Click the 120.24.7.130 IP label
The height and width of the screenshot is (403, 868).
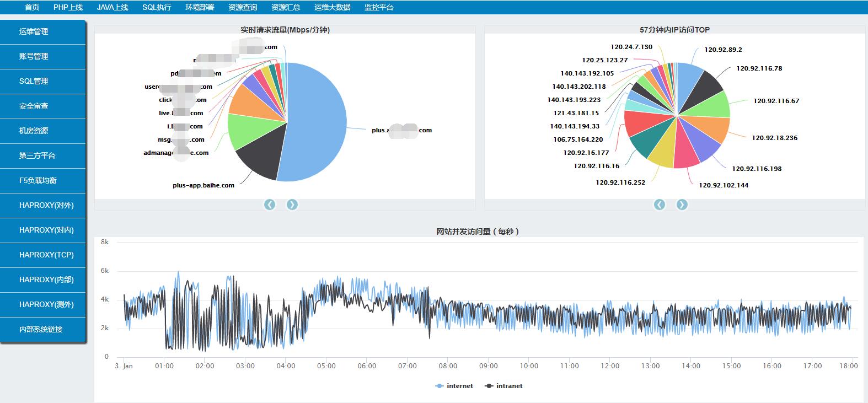(x=631, y=47)
